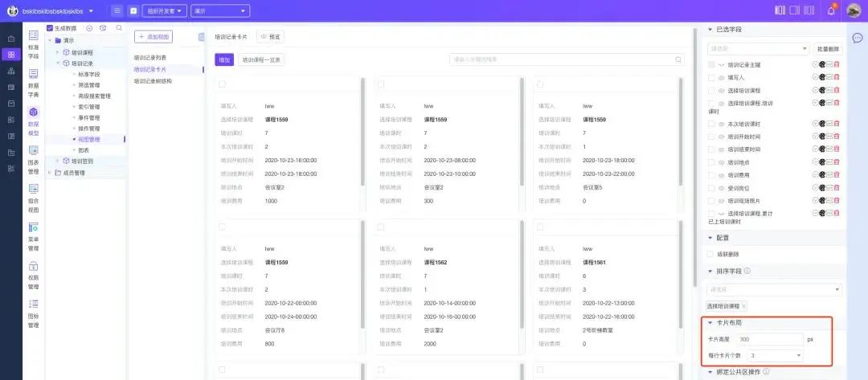Check the 受训岗位 field checkbox
Image resolution: width=868 pixels, height=380 pixels.
click(x=711, y=188)
